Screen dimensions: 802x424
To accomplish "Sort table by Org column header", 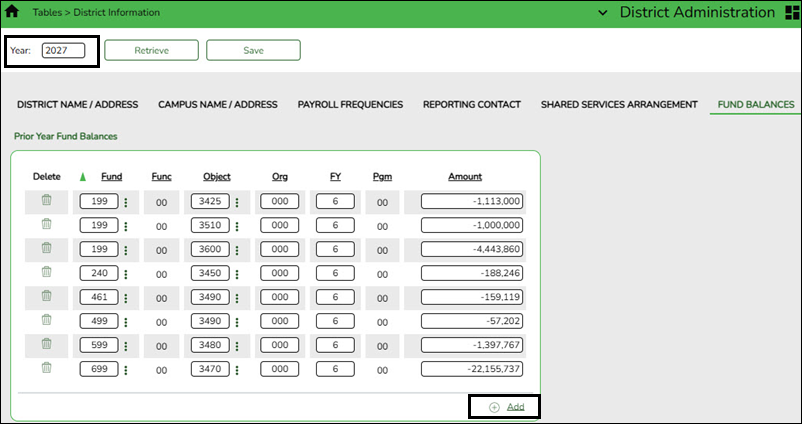I will click(280, 176).
